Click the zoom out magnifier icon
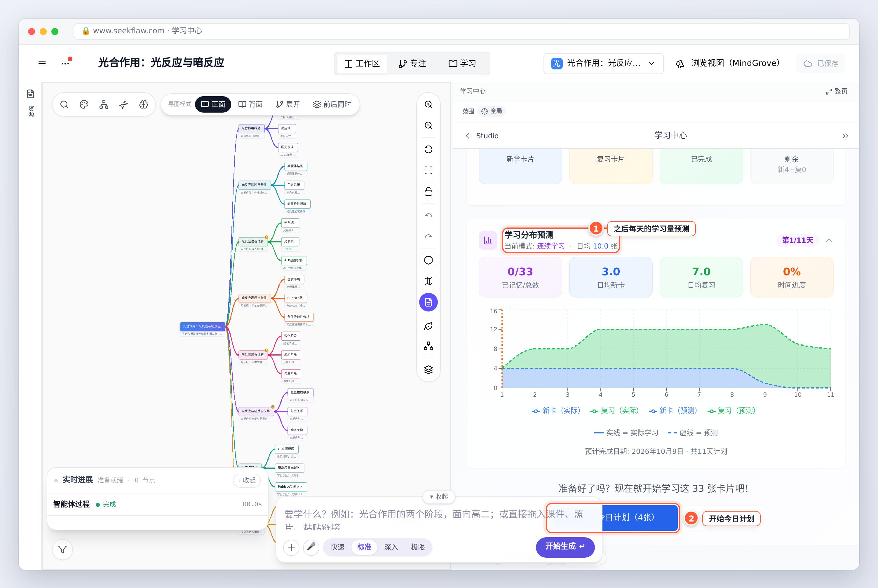The height and width of the screenshot is (588, 878). click(x=428, y=125)
